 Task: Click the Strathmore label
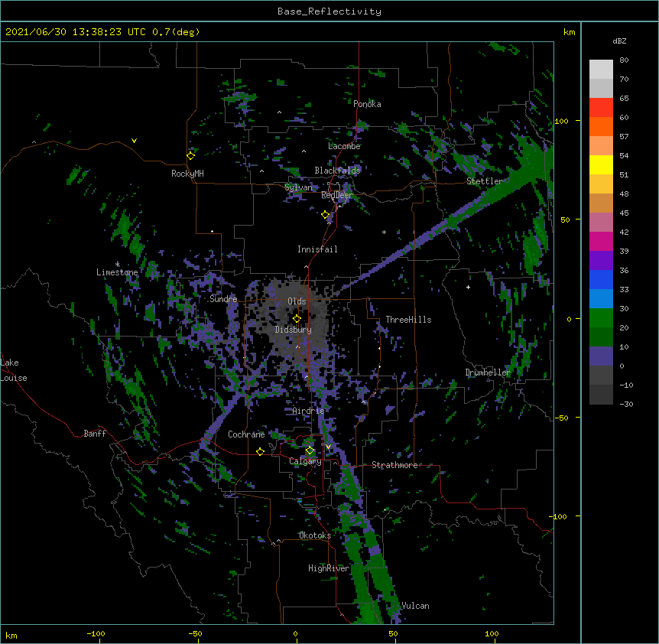(394, 465)
